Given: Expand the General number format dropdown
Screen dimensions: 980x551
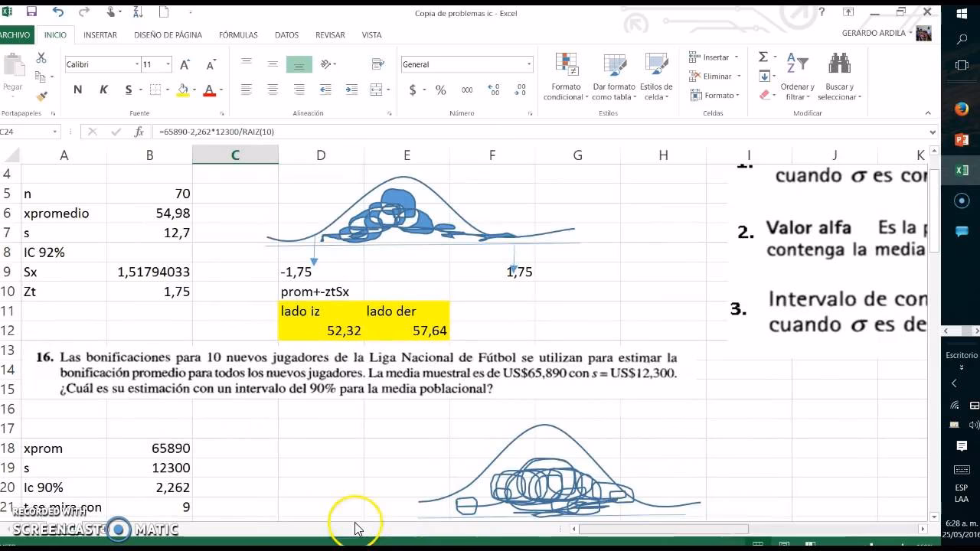Looking at the screenshot, I should 528,64.
